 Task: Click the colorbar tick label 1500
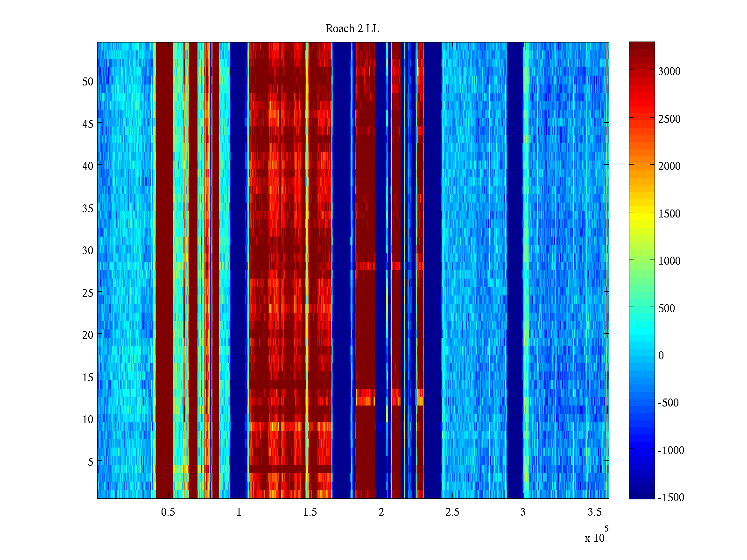coord(669,214)
